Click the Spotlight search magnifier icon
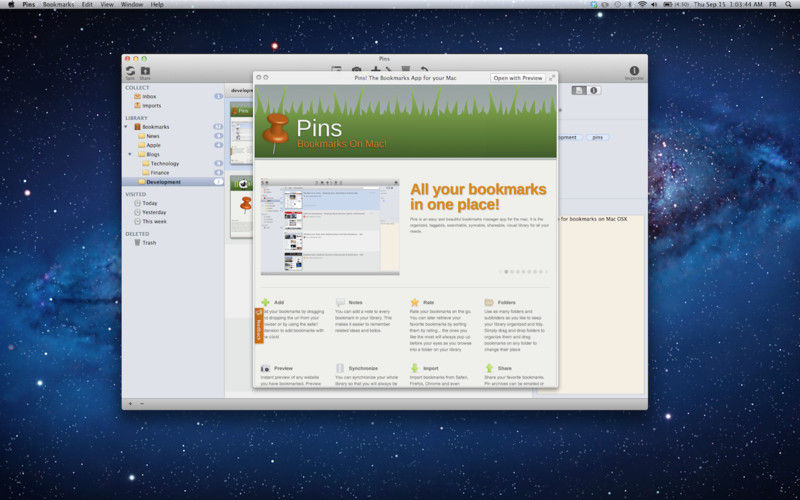 [x=789, y=4]
